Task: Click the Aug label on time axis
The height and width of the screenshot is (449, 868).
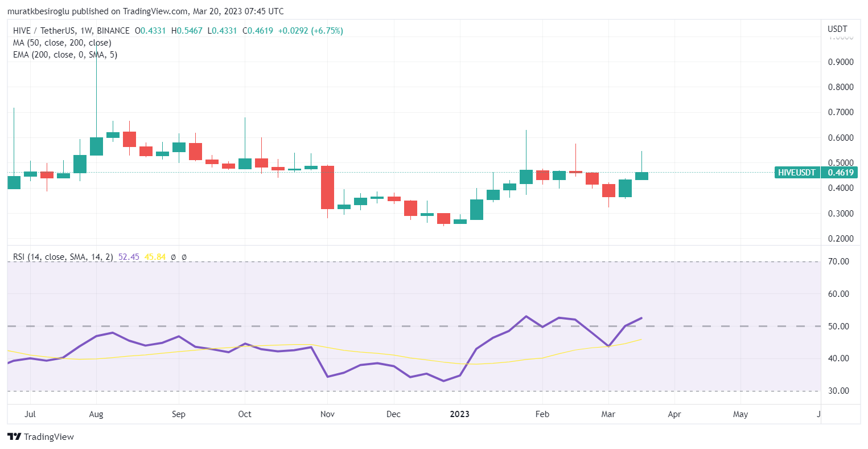Action: point(96,414)
